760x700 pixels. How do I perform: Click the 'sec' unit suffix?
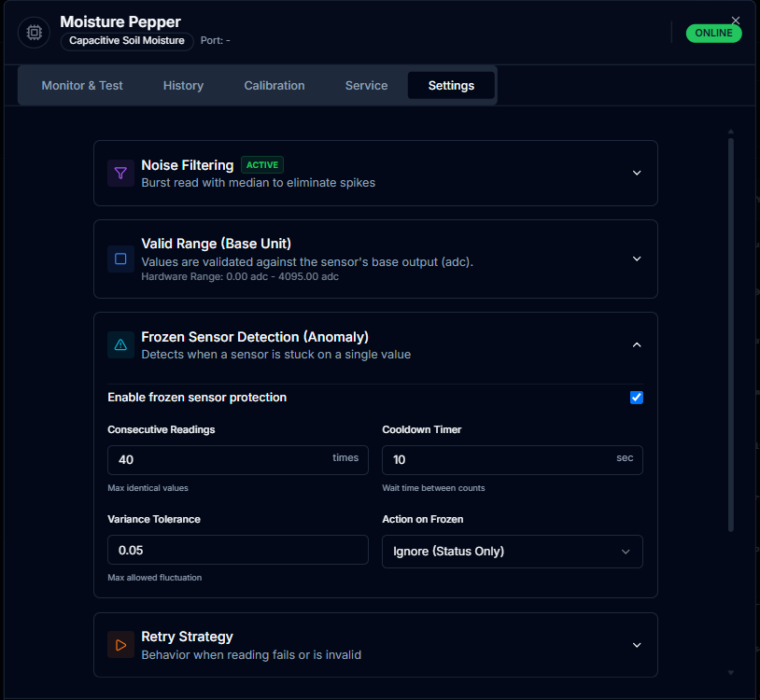point(625,457)
